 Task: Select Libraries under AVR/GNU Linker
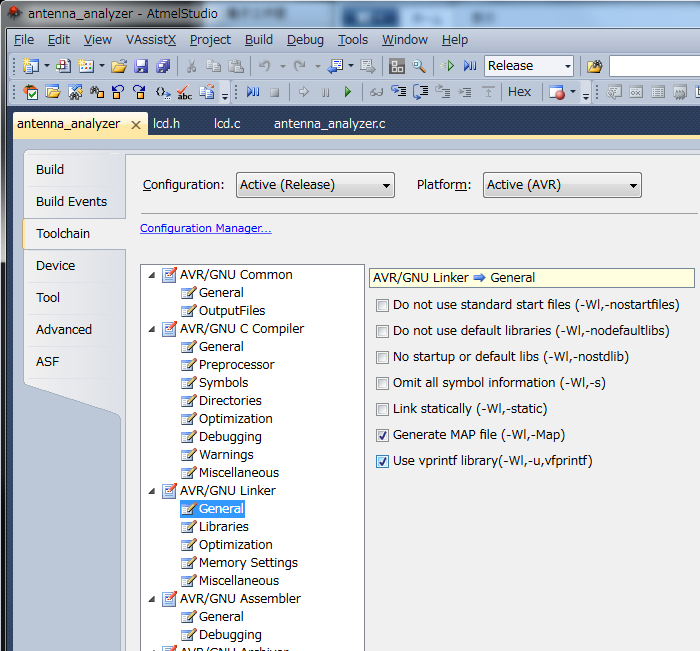tap(223, 527)
